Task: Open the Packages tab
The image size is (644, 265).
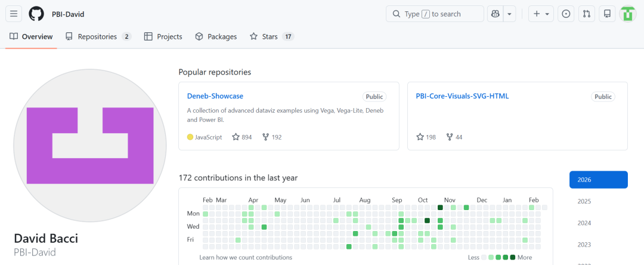Action: click(216, 37)
